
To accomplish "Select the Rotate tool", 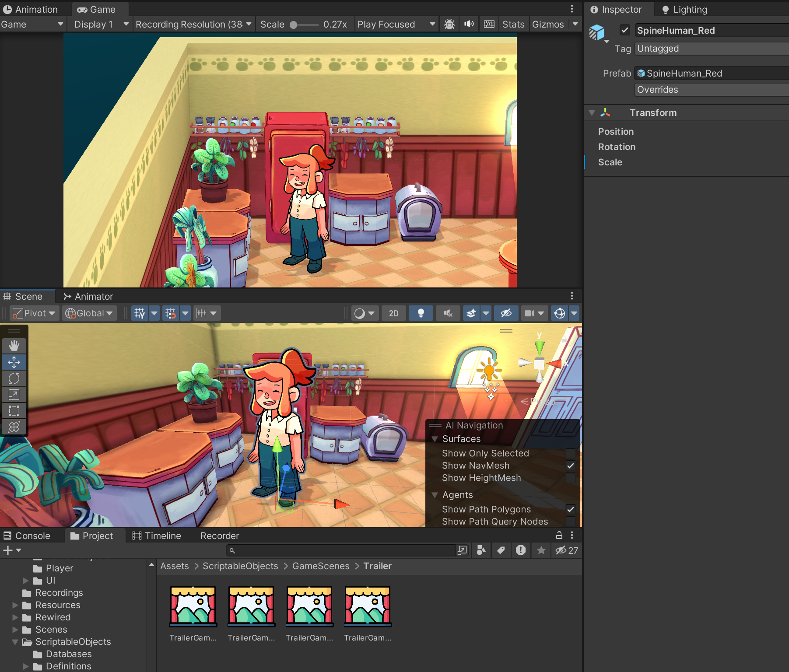I will [14, 378].
